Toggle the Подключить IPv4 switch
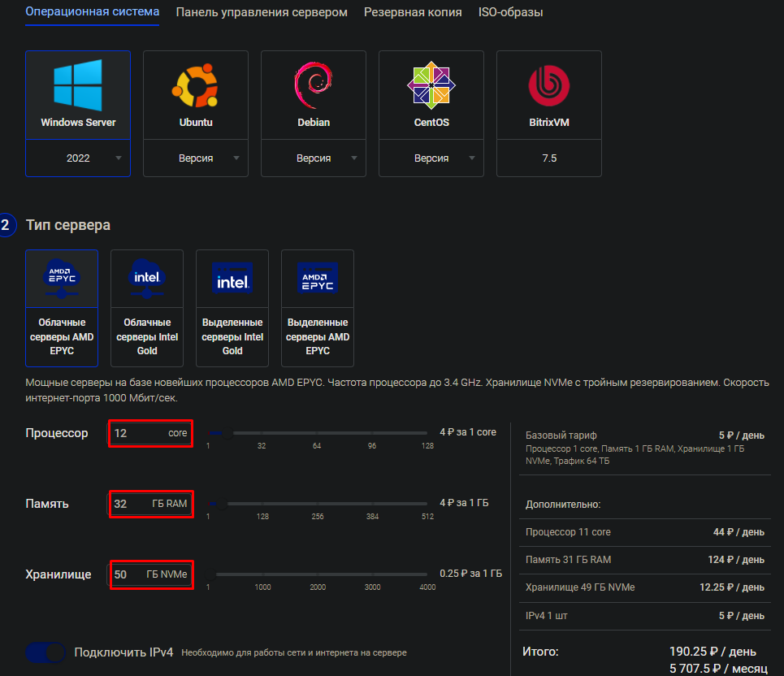The height and width of the screenshot is (676, 784). coord(45,652)
